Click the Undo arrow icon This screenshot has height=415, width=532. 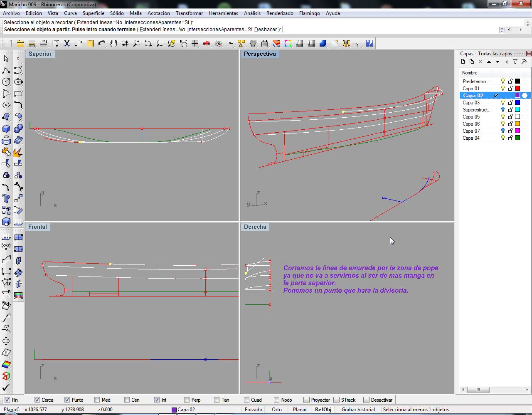click(102, 43)
